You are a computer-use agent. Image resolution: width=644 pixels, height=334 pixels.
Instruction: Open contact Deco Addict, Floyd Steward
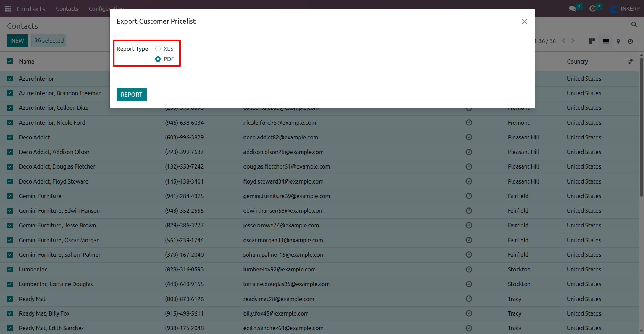(54, 181)
